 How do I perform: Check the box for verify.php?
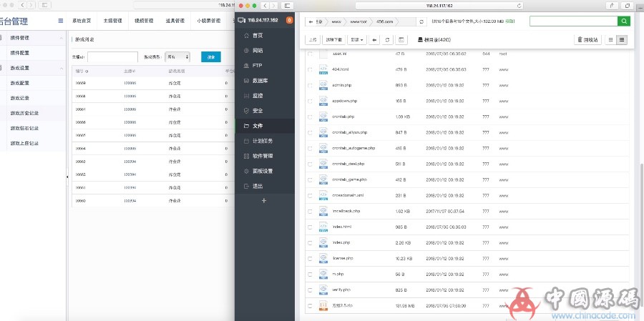pos(310,290)
